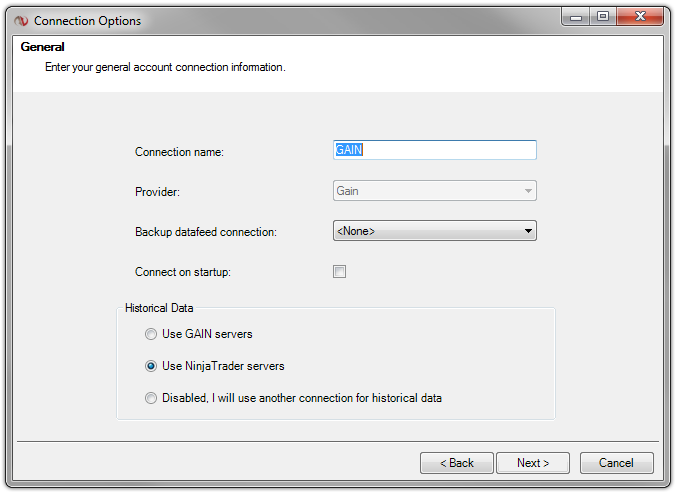This screenshot has width=677, height=495.
Task: Close the Connection Options window
Action: [x=640, y=17]
